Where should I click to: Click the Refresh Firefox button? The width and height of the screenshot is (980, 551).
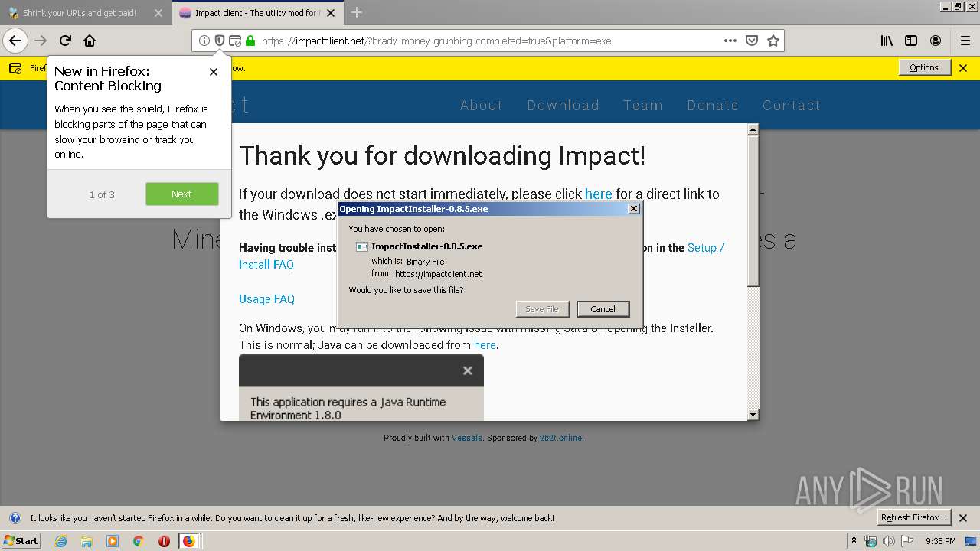pos(914,517)
